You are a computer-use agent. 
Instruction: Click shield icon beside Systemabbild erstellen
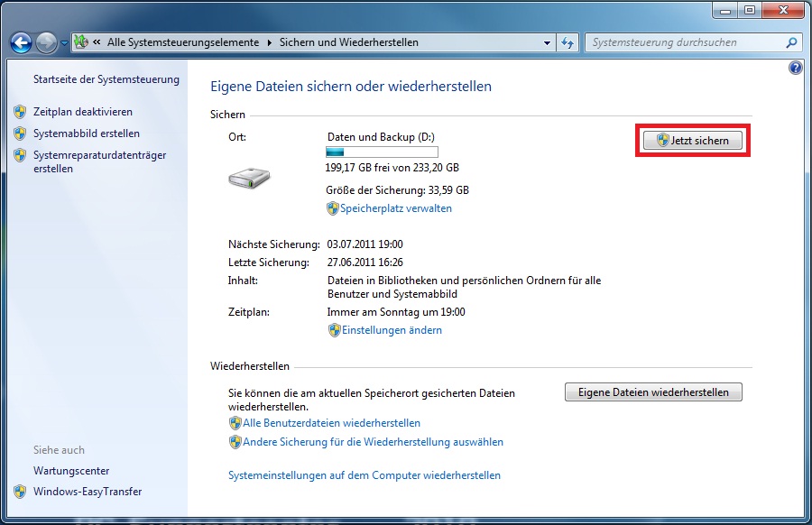[x=20, y=134]
